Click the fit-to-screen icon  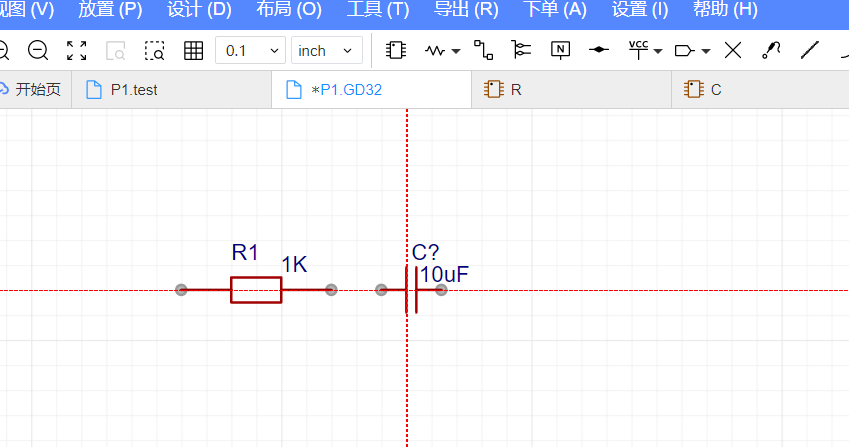[76, 50]
